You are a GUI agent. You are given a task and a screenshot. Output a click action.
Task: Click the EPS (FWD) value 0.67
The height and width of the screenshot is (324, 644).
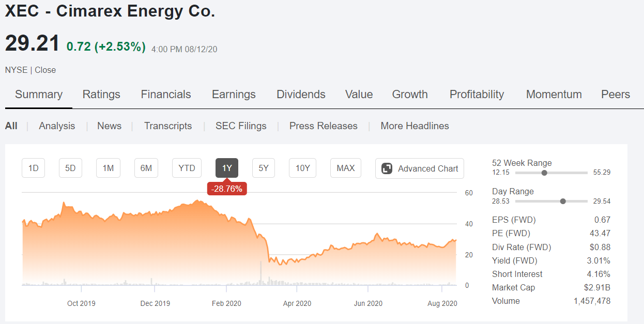[x=602, y=220]
